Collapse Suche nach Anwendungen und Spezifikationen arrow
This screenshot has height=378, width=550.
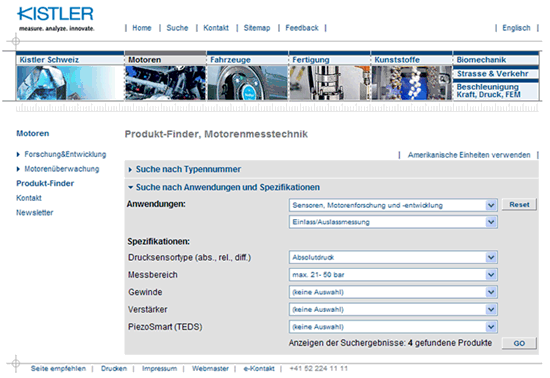[130, 188]
